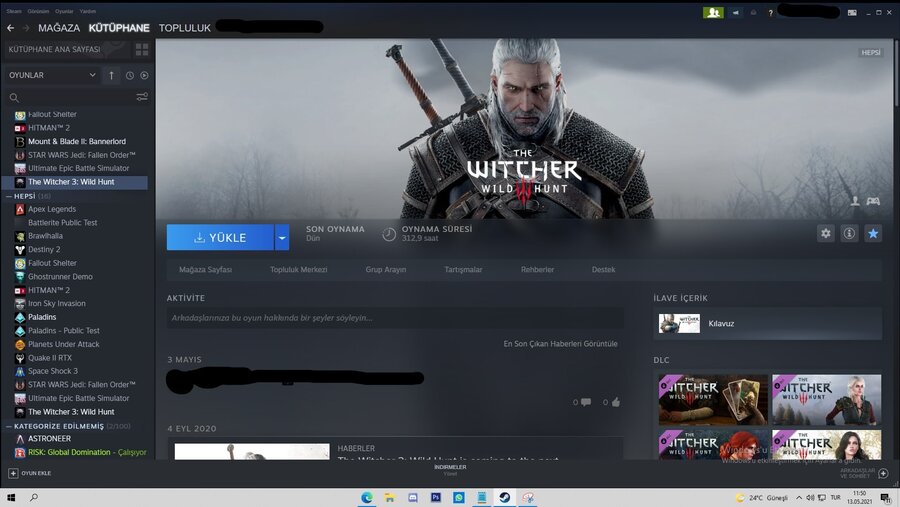The height and width of the screenshot is (507, 900).
Task: Click the library search magnifier icon
Action: click(x=14, y=98)
